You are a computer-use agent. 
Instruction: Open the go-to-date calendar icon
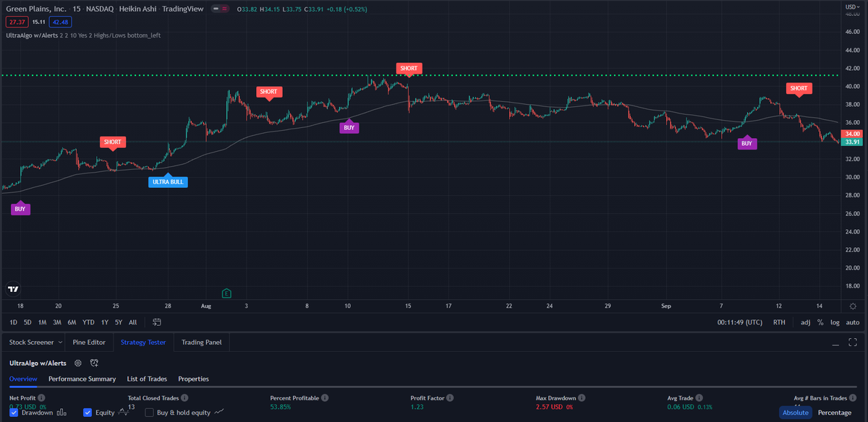(157, 322)
